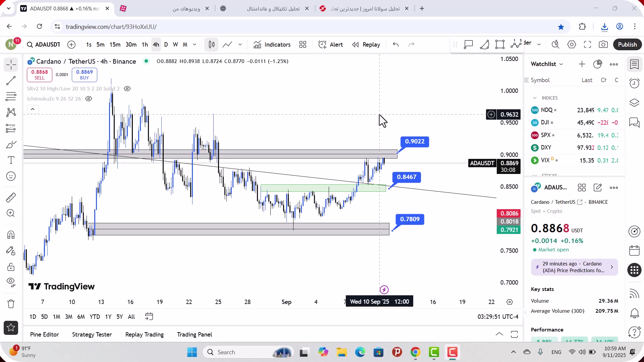Open symbol search ADAUSDT
The width and height of the screenshot is (644, 362).
click(x=44, y=45)
